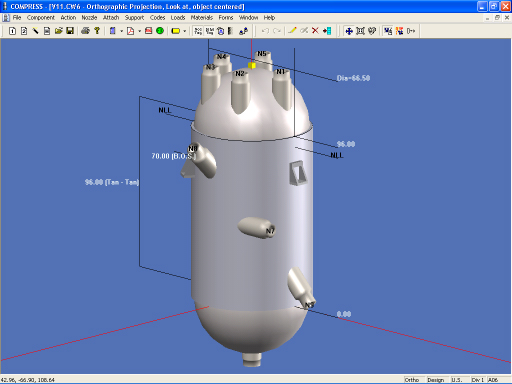The width and height of the screenshot is (512, 384).
Task: Select the blue four-arrow pan tool
Action: (x=349, y=31)
